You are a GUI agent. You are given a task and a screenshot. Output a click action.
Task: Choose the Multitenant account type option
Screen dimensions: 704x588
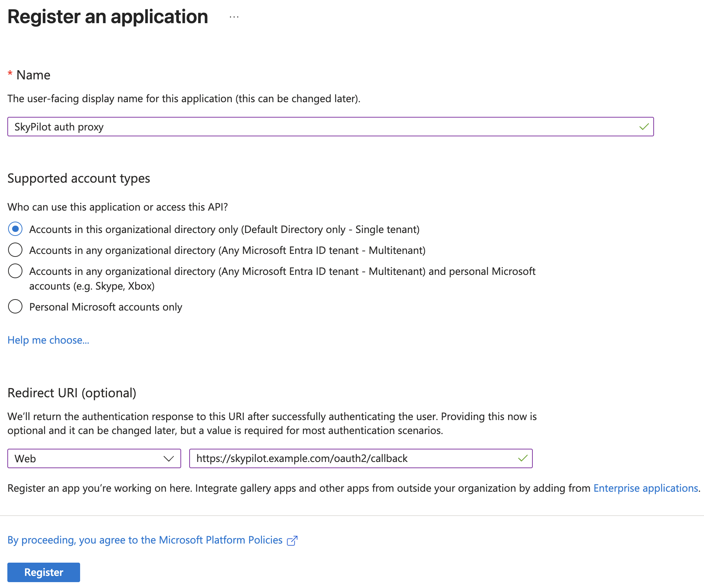(15, 250)
